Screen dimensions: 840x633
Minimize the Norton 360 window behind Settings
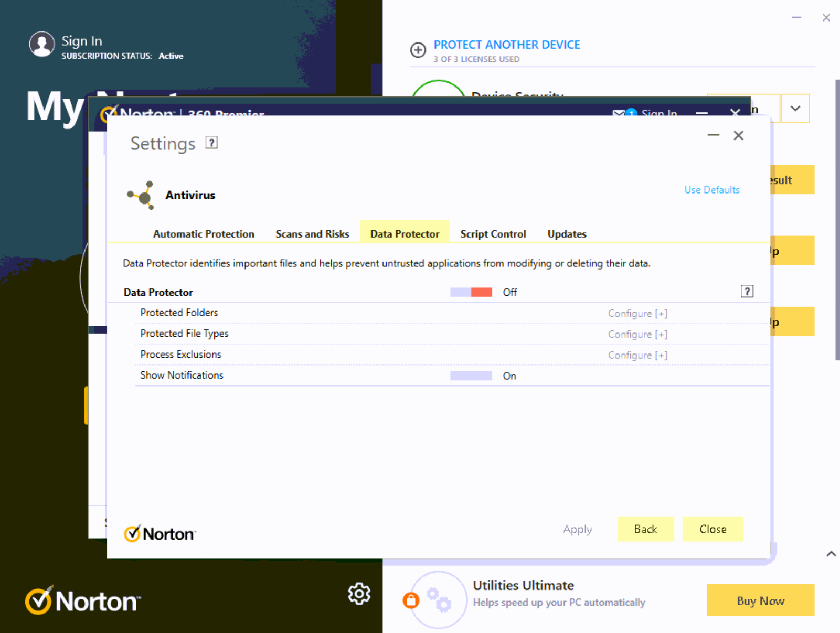pos(701,112)
